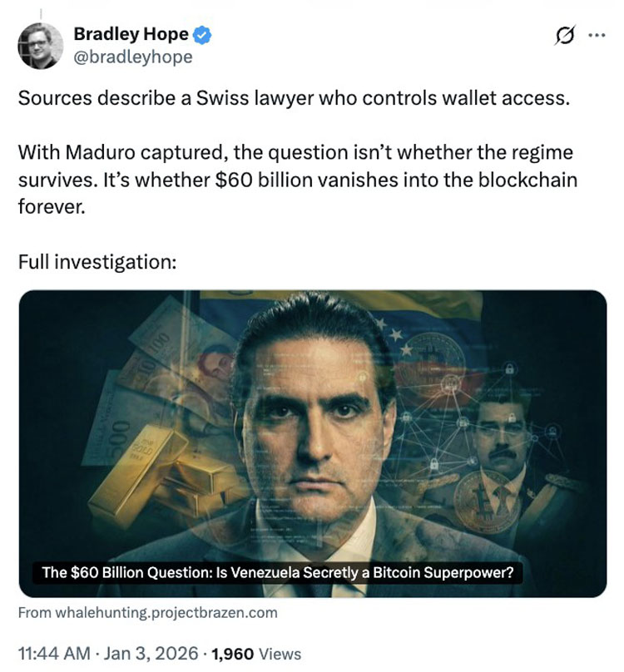Open the @bradleyhope handle link
This screenshot has height=672, width=624.
tap(133, 57)
